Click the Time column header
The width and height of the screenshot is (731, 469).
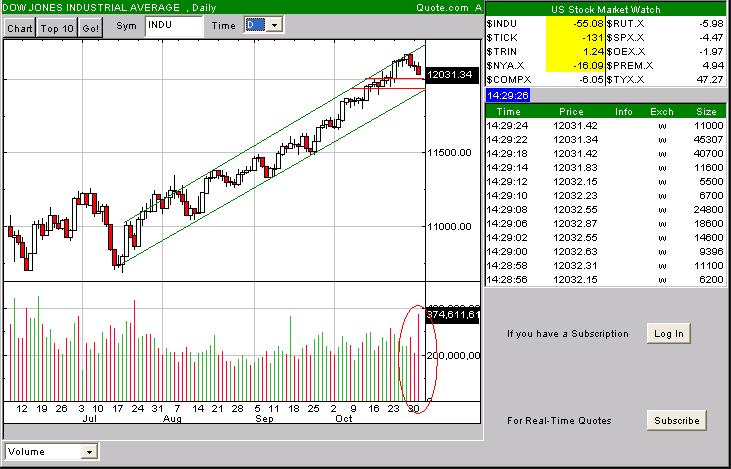tap(508, 111)
